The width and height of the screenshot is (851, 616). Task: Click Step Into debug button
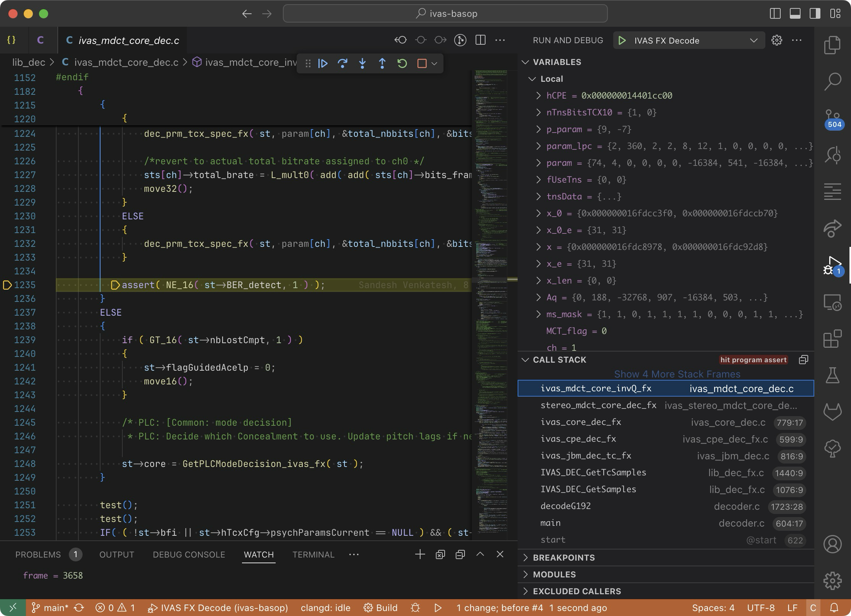(362, 63)
